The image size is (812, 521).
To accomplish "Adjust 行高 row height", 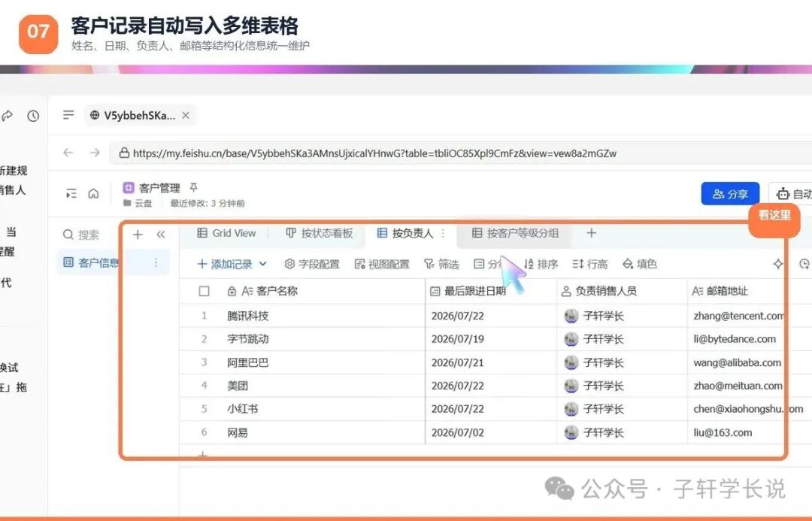I will (590, 264).
